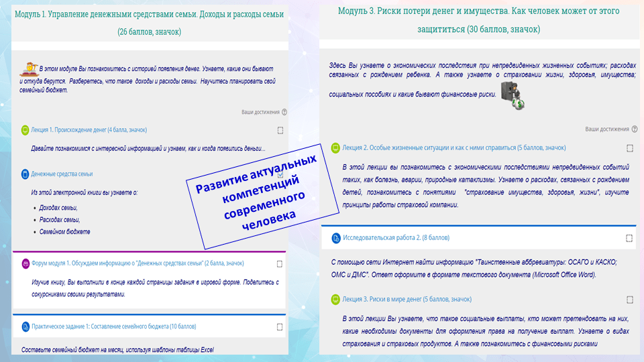This screenshot has width=644, height=362.
Task: Click description starting Давайте познакомимся с интересной информацией
Action: pyautogui.click(x=148, y=149)
